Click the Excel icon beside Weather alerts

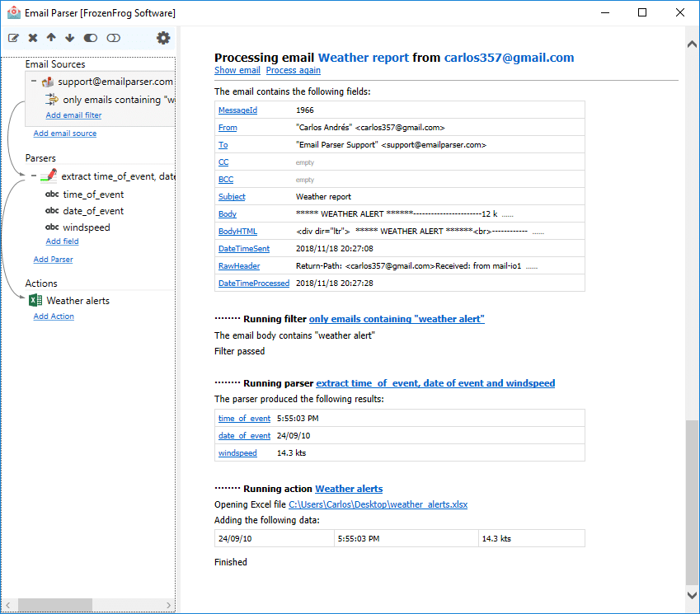coord(35,300)
